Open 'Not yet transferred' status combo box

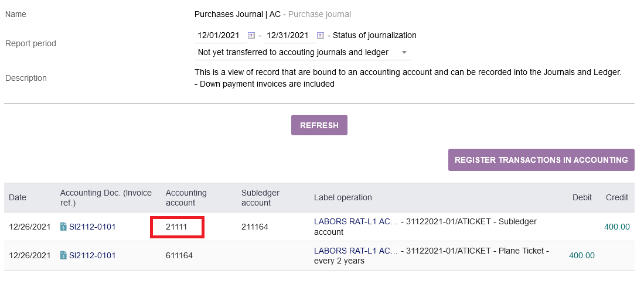302,53
